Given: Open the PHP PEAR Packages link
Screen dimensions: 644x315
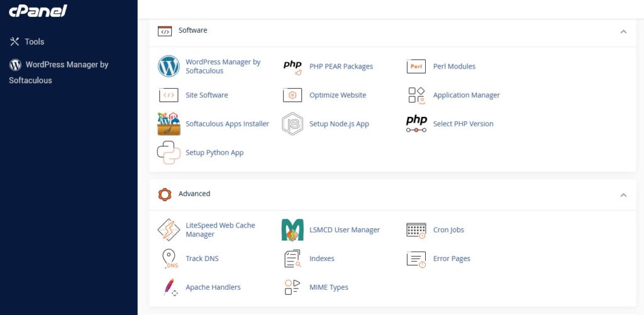Looking at the screenshot, I should point(341,66).
